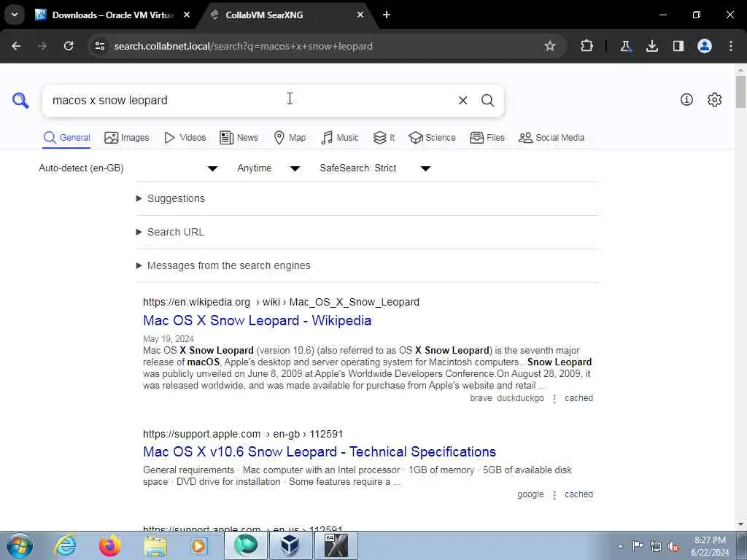Open the Chrome three-dot menu

(x=731, y=46)
